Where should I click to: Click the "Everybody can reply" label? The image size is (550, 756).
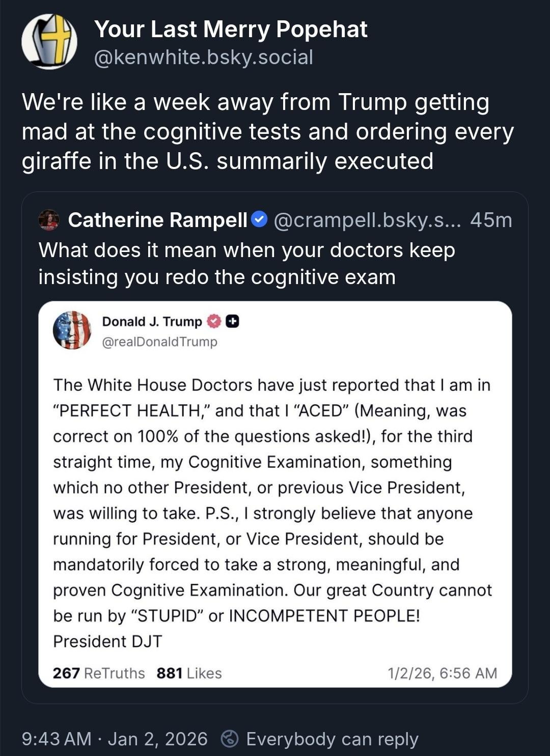pos(332,739)
